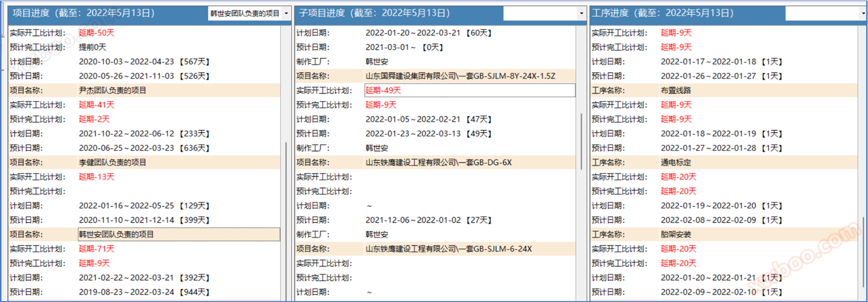Image resolution: width=868 pixels, height=302 pixels.
Task: Select the 山东铁鹰 一套GB-DG-6X sub-project
Action: (x=438, y=163)
